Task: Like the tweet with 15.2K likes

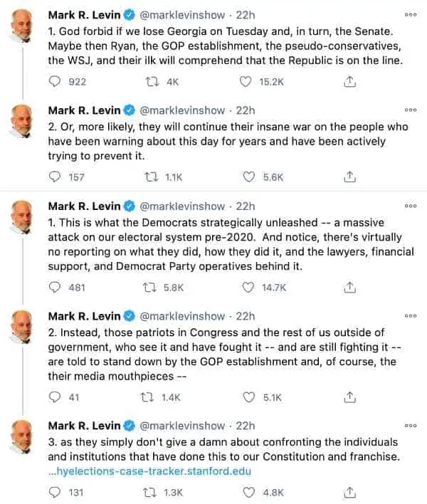Action: (246, 82)
